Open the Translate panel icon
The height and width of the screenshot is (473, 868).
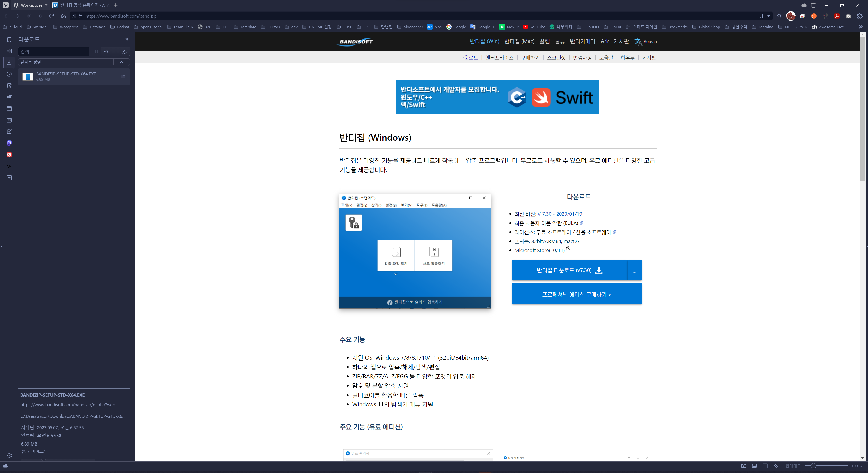pos(9,97)
